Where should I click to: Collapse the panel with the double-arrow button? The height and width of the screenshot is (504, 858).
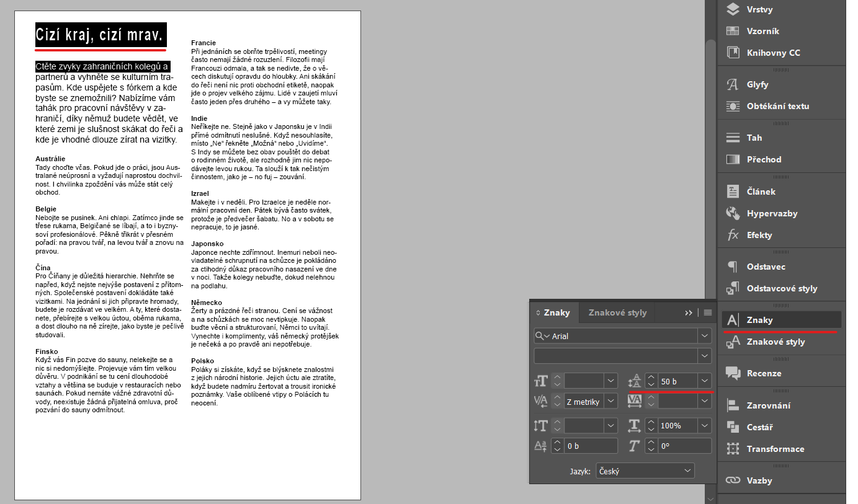click(x=690, y=312)
